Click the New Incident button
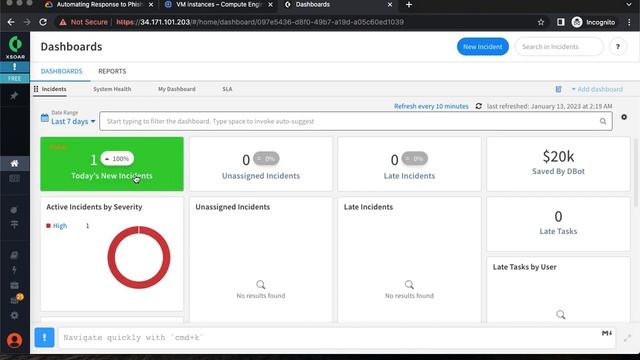640x360 pixels. (x=483, y=47)
